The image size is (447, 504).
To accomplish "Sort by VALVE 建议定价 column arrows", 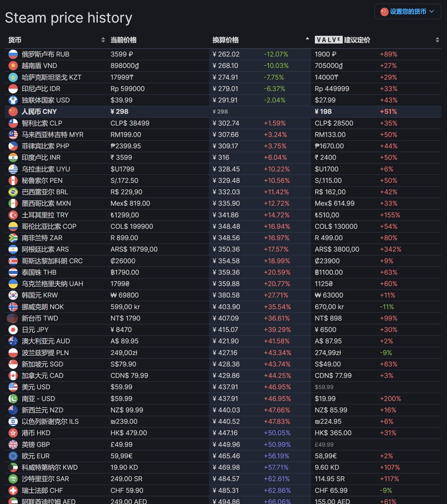I will [437, 40].
